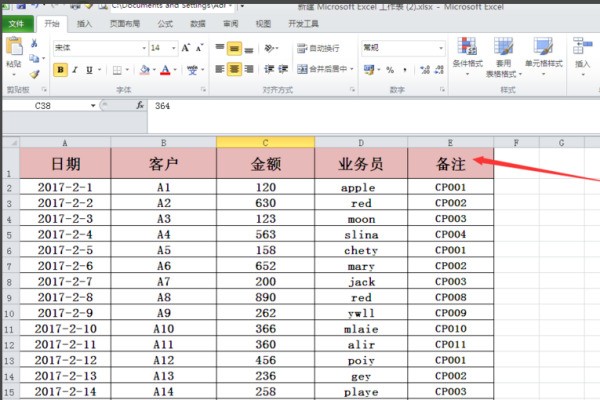
Task: Open the font name dropdown (宋体)
Action: tap(138, 48)
